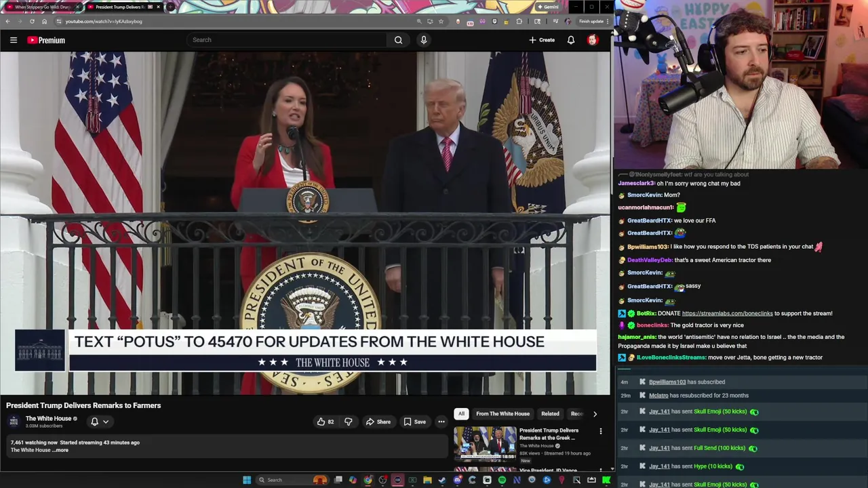
Task: Click Finish update button in browser
Action: pos(591,21)
